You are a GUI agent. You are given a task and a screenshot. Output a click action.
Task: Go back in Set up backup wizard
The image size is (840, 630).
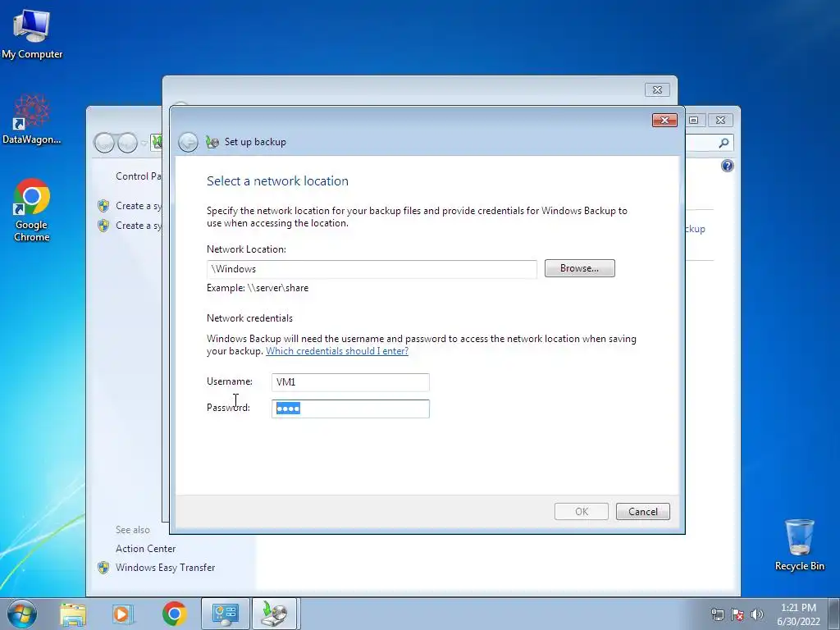pyautogui.click(x=188, y=142)
